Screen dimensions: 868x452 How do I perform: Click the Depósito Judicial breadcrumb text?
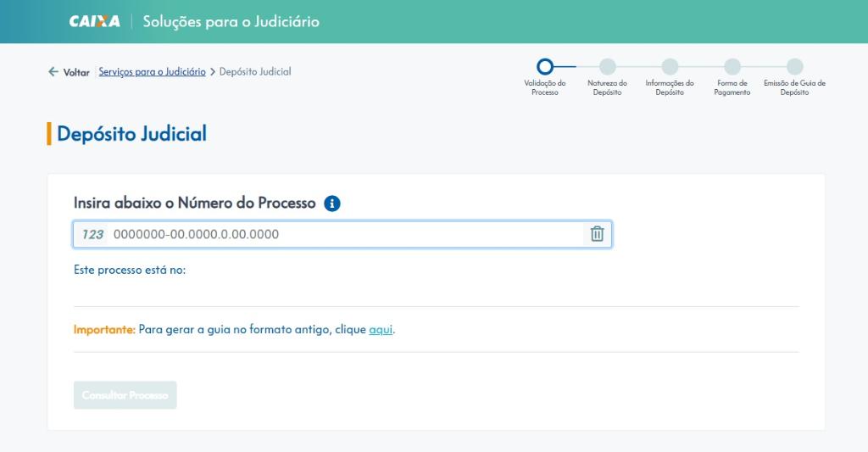pos(255,71)
